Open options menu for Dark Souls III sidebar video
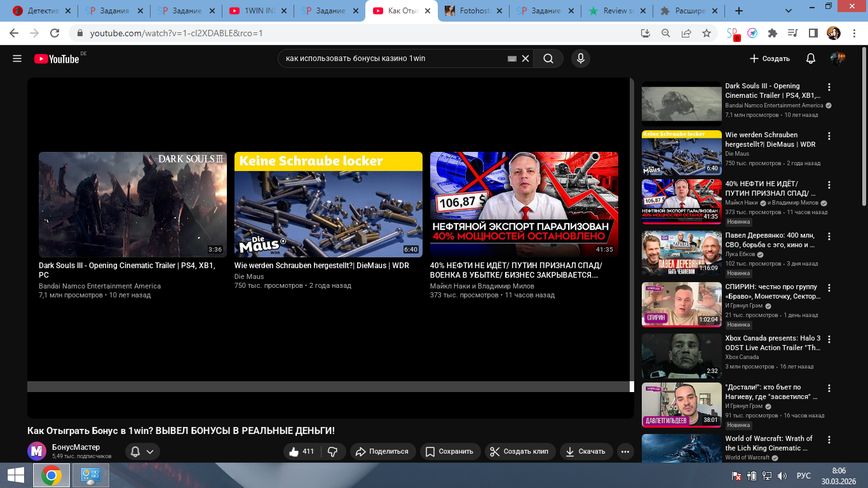This screenshot has width=868, height=488. coord(829,87)
